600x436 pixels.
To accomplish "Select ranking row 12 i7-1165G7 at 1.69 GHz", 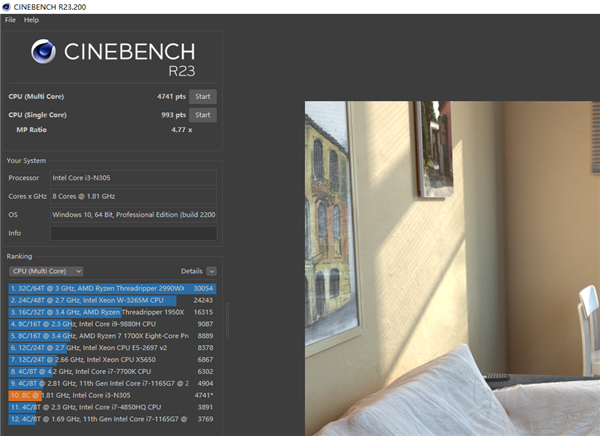I will (x=112, y=419).
